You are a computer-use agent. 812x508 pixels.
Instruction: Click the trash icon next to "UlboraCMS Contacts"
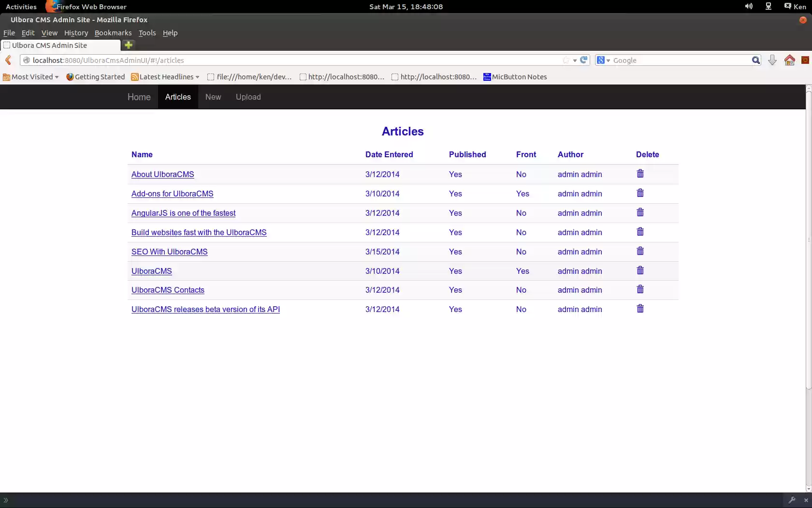pos(640,289)
